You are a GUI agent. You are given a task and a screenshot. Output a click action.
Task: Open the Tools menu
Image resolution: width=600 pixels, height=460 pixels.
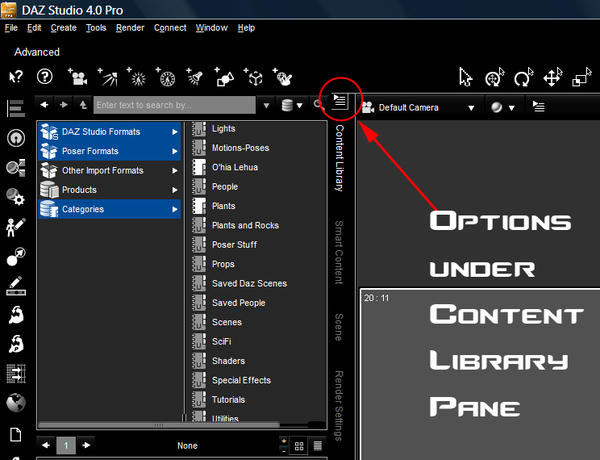96,28
